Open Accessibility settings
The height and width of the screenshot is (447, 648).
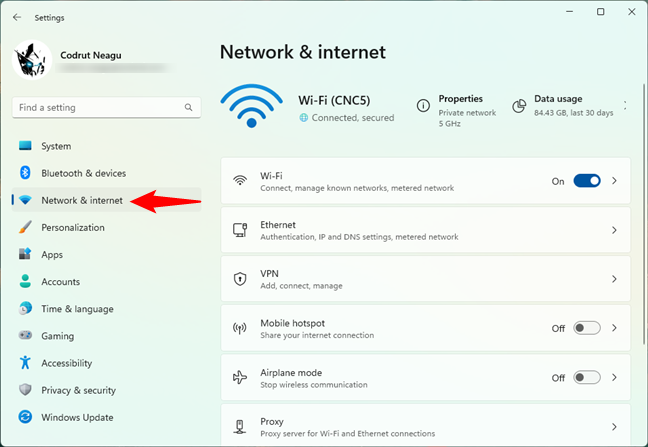66,363
